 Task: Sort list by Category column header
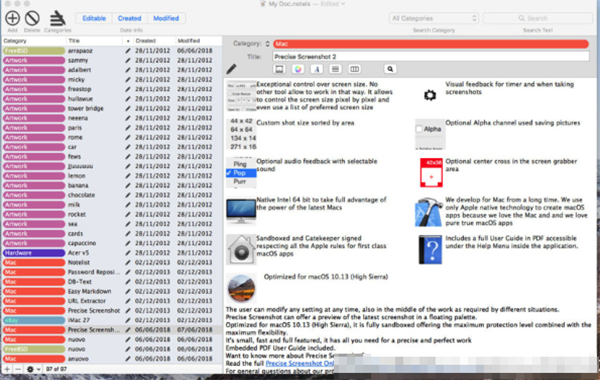tap(34, 41)
